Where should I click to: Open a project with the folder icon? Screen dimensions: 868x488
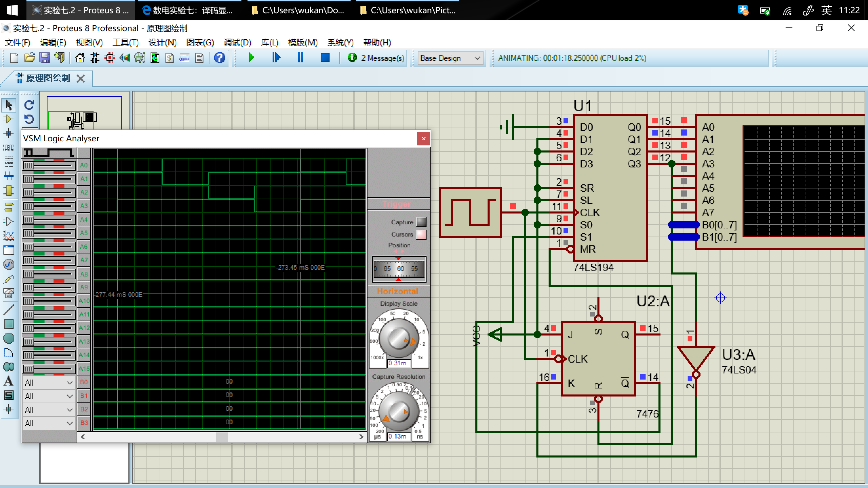(x=30, y=58)
